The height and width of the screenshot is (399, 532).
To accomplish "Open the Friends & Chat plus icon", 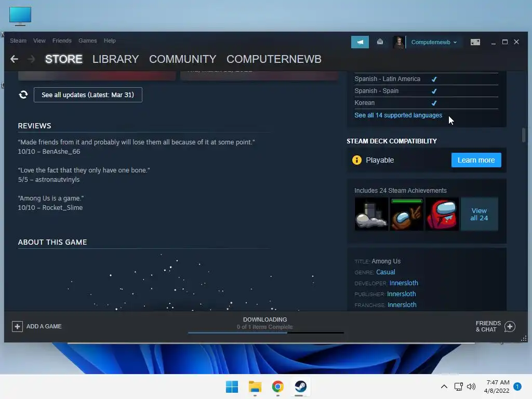I will coord(510,326).
